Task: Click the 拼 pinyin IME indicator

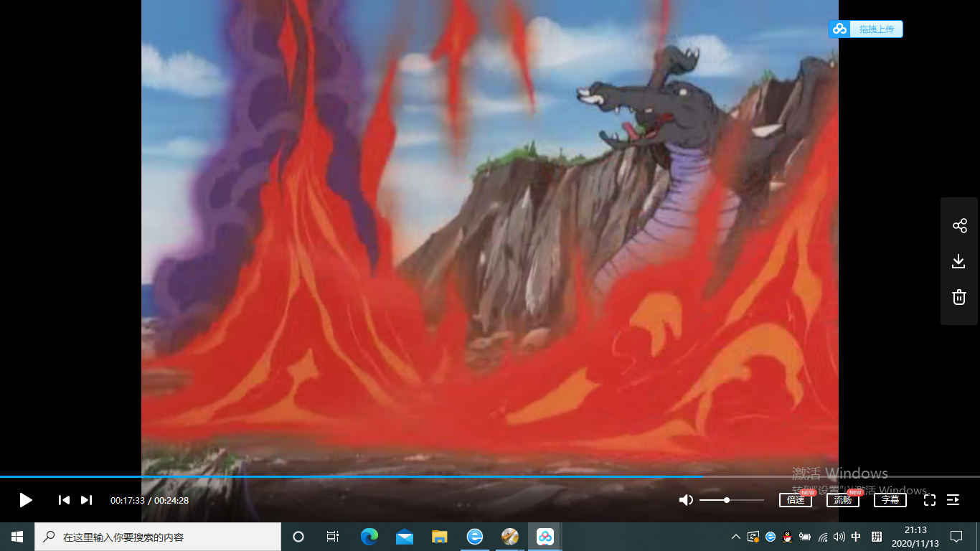Action: 876,537
